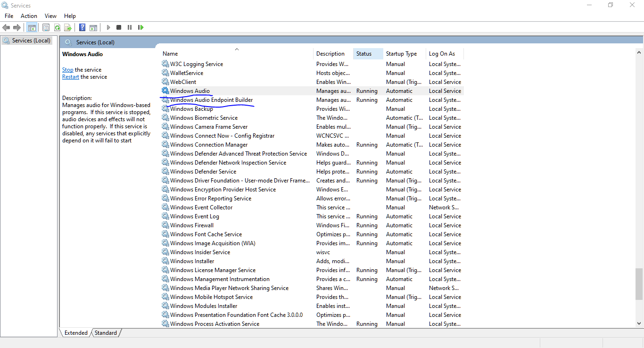Toggle Show/Hide Console Tree button

(x=32, y=27)
